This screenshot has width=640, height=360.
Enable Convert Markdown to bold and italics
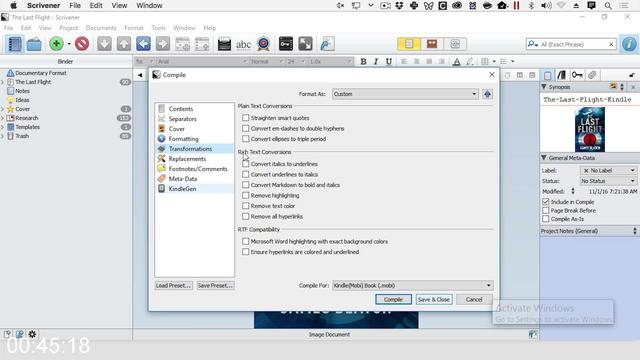point(245,185)
